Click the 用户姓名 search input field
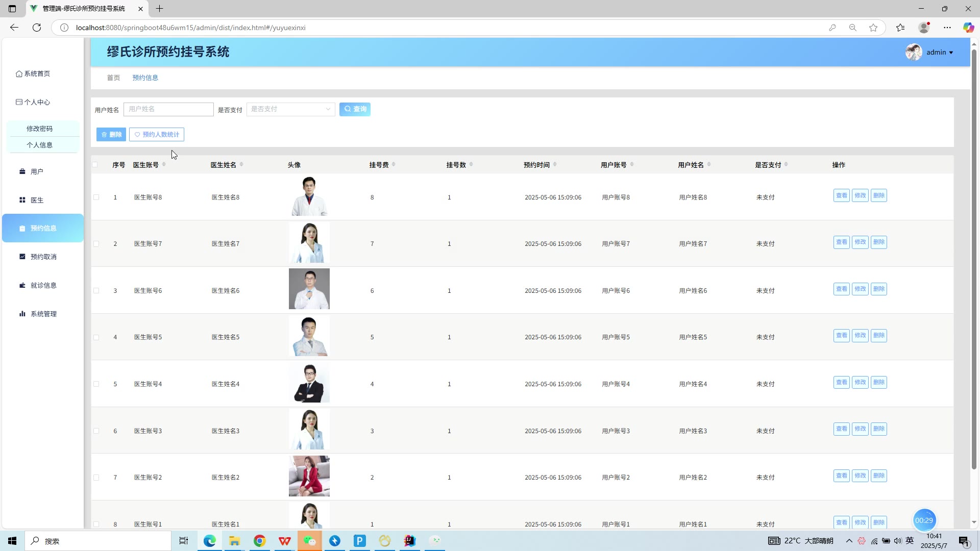 click(168, 109)
